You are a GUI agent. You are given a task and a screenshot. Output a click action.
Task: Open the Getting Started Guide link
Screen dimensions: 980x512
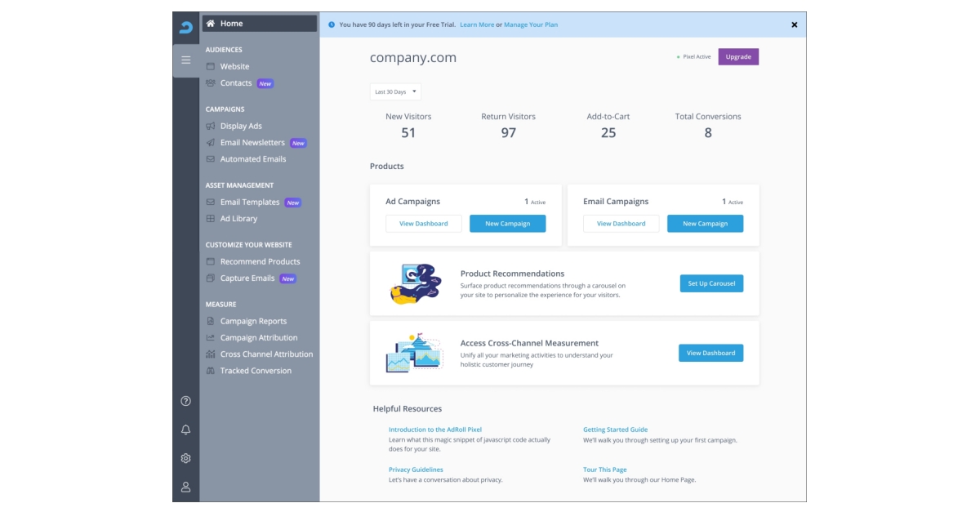point(614,429)
